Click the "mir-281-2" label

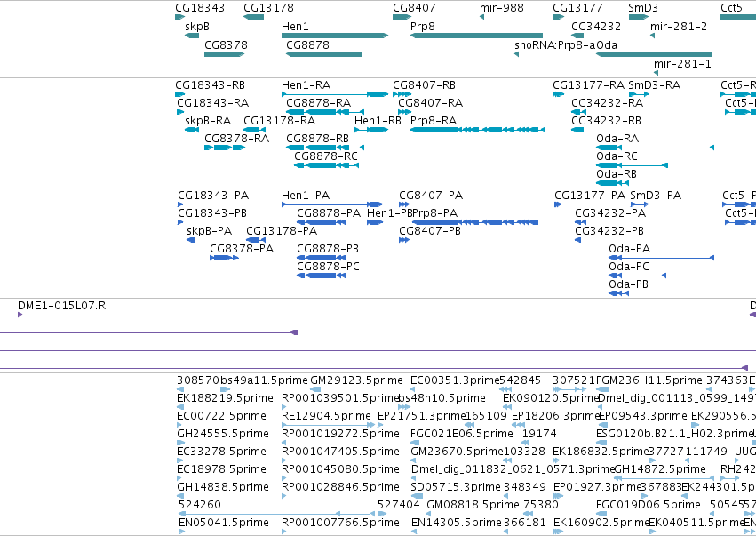679,27
